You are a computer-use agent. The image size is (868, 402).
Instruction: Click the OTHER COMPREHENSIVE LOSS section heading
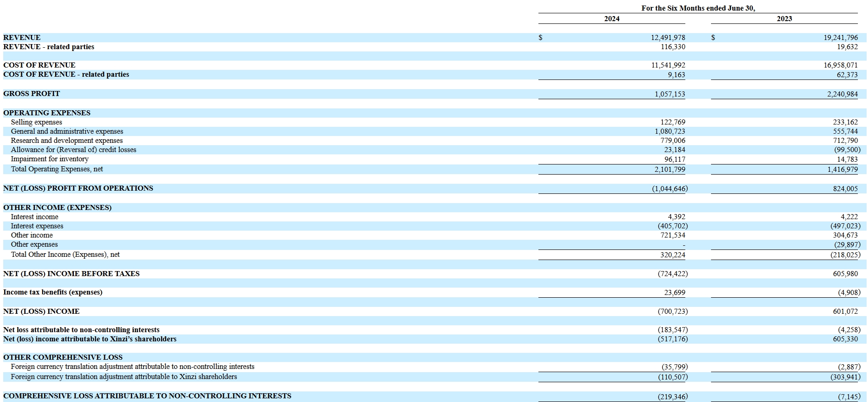tap(63, 357)
